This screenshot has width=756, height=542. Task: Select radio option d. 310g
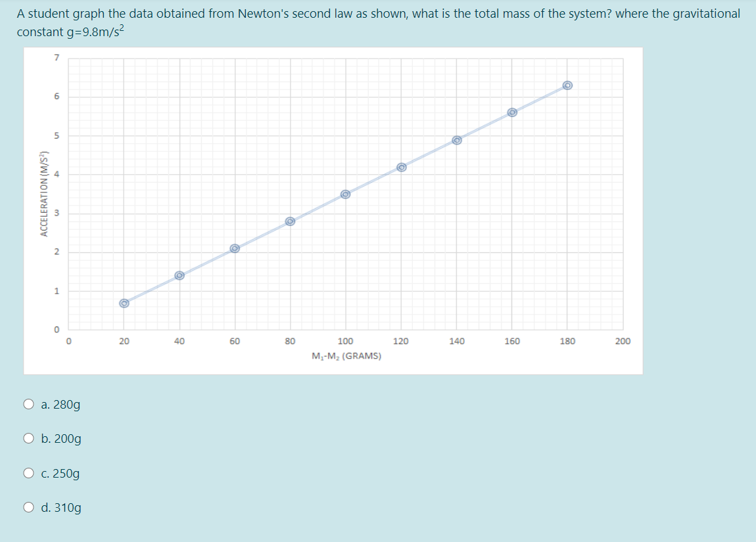point(29,507)
